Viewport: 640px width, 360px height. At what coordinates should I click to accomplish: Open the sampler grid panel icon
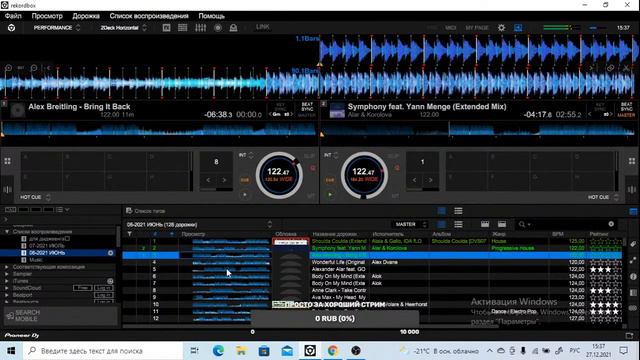(x=182, y=27)
